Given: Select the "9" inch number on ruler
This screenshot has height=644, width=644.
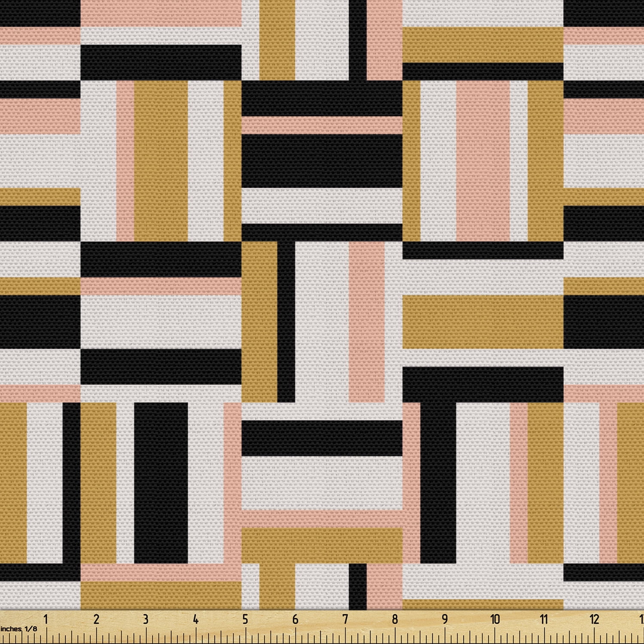Looking at the screenshot, I should click(x=444, y=619).
